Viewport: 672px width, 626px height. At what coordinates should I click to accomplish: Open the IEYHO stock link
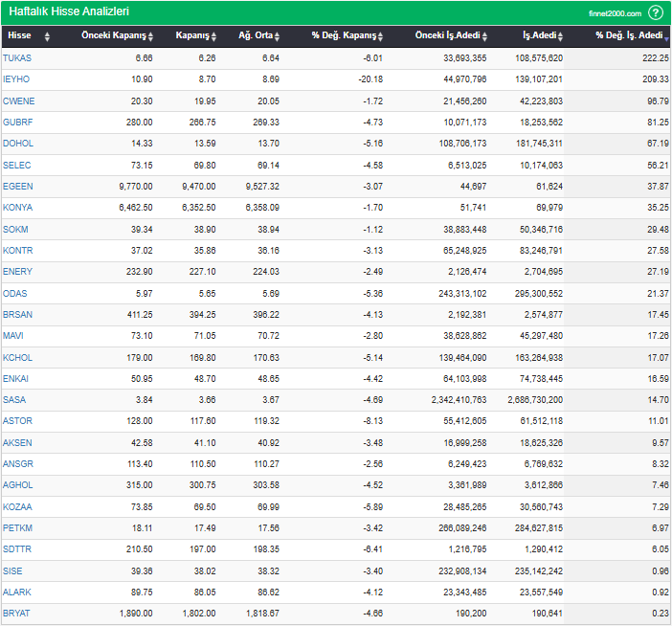point(17,79)
